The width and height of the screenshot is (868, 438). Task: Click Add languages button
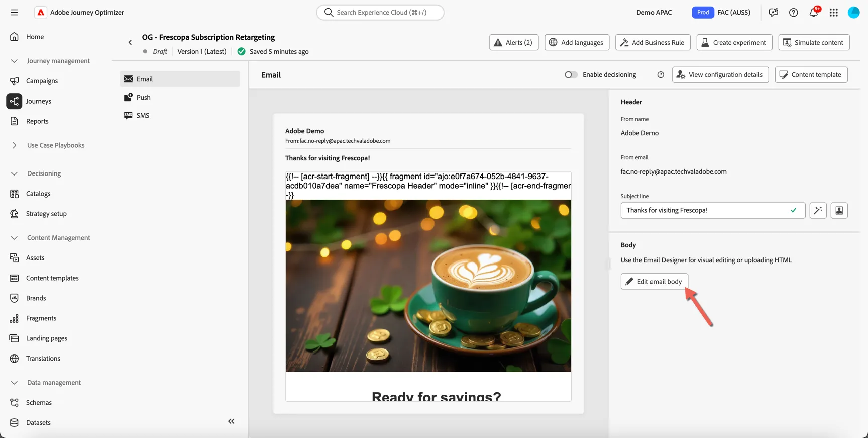click(x=577, y=42)
